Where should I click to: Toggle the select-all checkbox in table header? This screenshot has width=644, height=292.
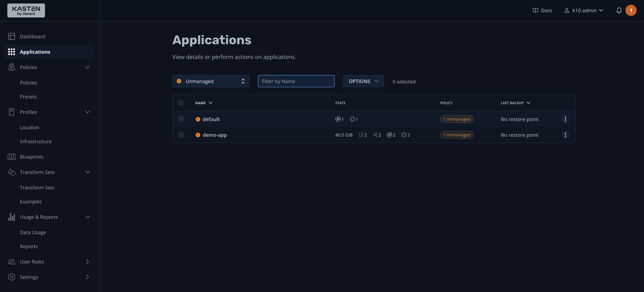tap(181, 103)
